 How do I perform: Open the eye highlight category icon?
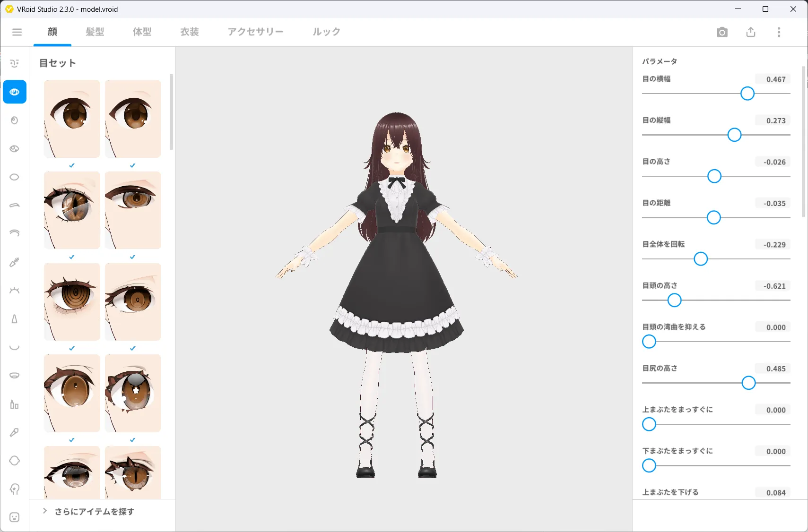[15, 149]
